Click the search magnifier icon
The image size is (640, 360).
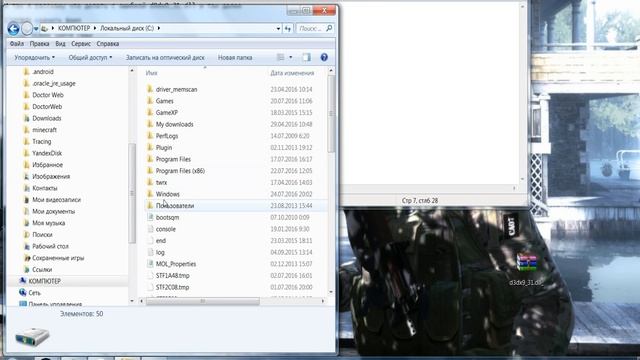pos(329,28)
